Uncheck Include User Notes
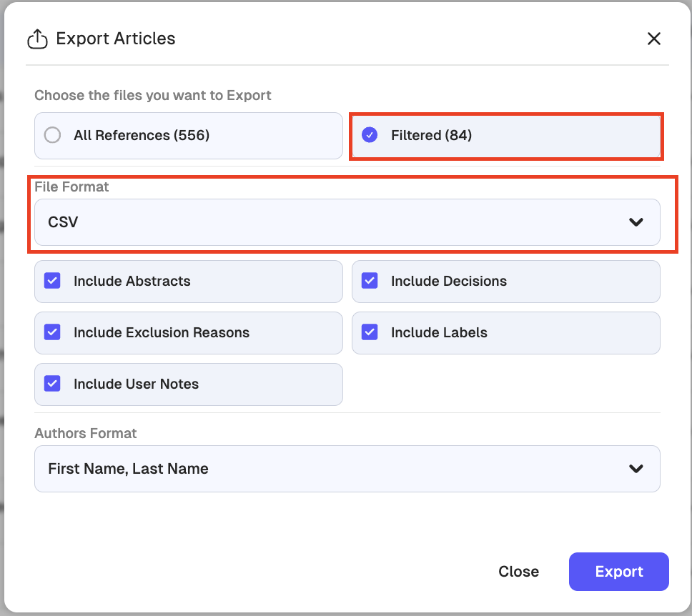Image resolution: width=692 pixels, height=616 pixels. 52,384
